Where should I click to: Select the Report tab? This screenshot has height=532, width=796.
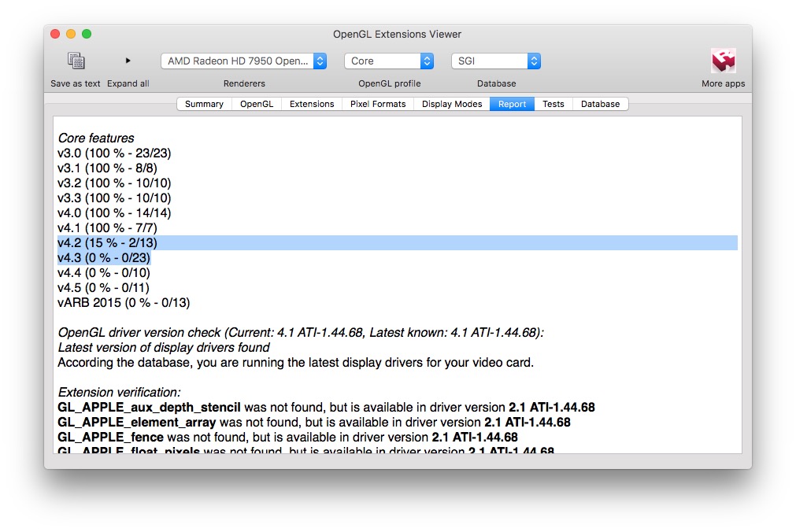512,104
